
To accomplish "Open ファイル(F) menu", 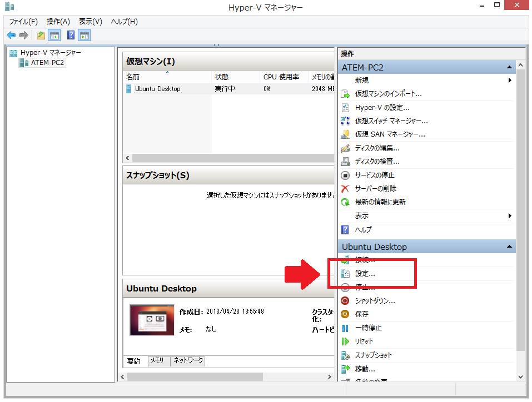I will [x=23, y=21].
